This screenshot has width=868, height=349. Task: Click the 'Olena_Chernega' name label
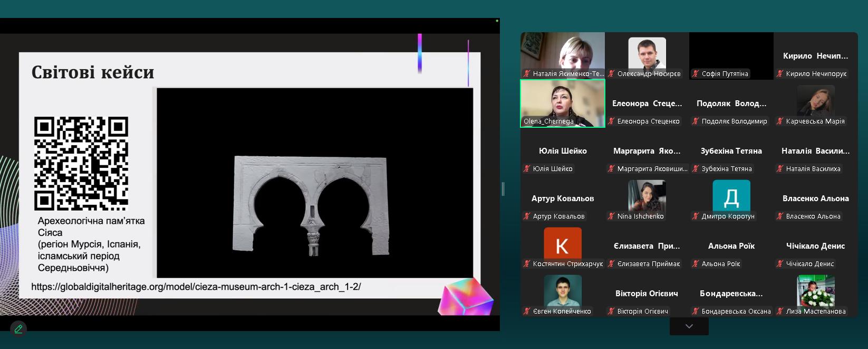(548, 121)
